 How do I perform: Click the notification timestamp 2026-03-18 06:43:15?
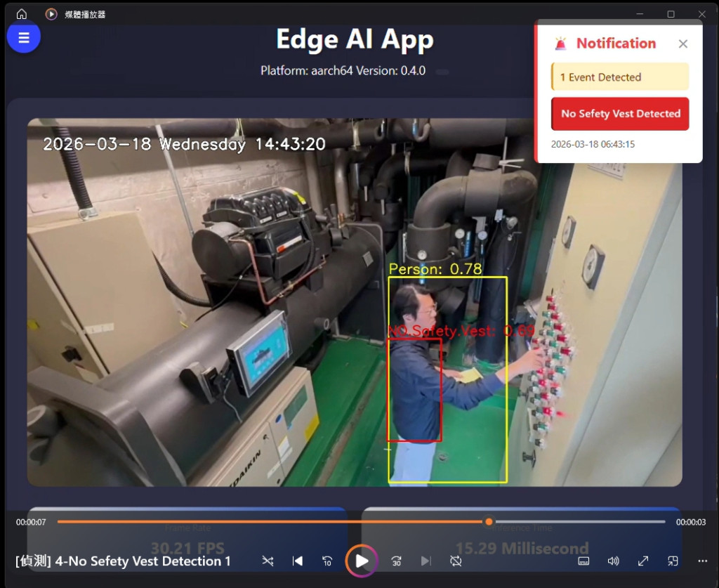[593, 144]
